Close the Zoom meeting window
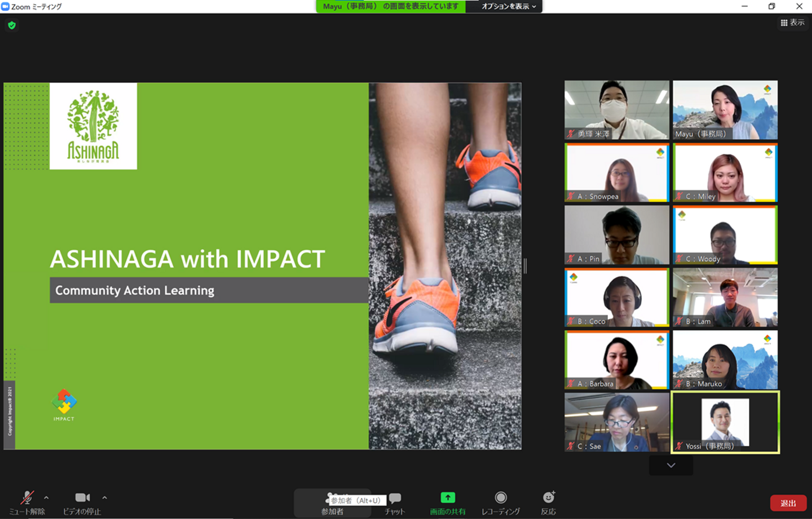The image size is (812, 519). 799,6
